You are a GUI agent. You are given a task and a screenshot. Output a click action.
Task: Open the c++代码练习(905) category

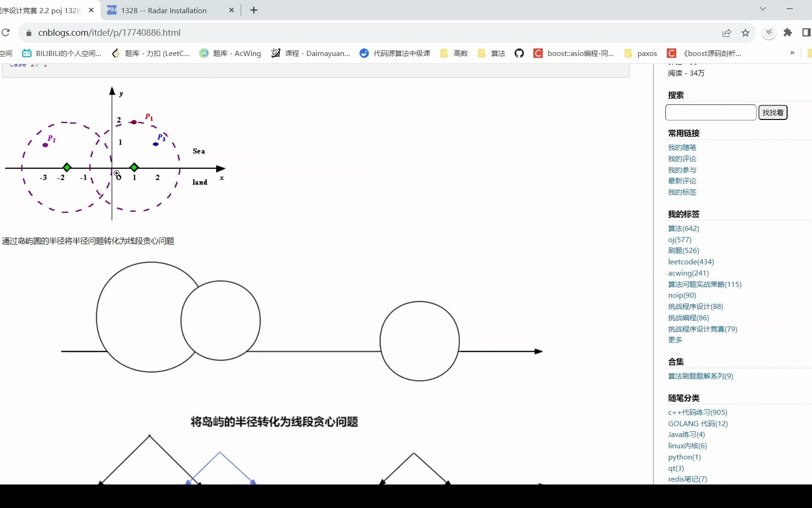tap(697, 413)
